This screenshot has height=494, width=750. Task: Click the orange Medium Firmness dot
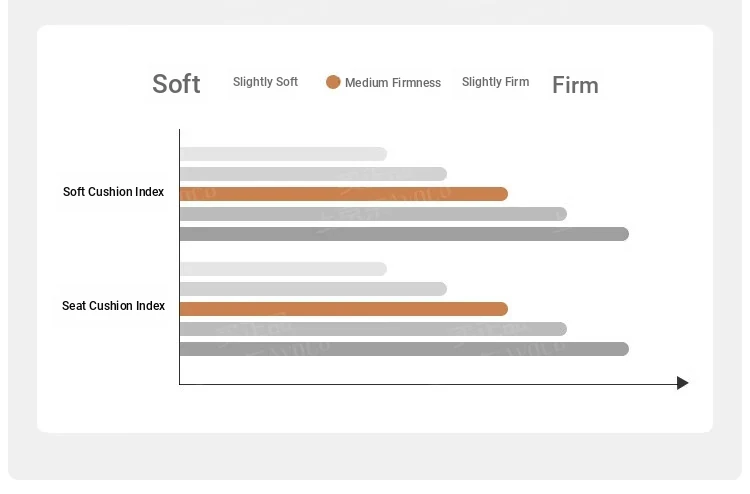click(333, 82)
